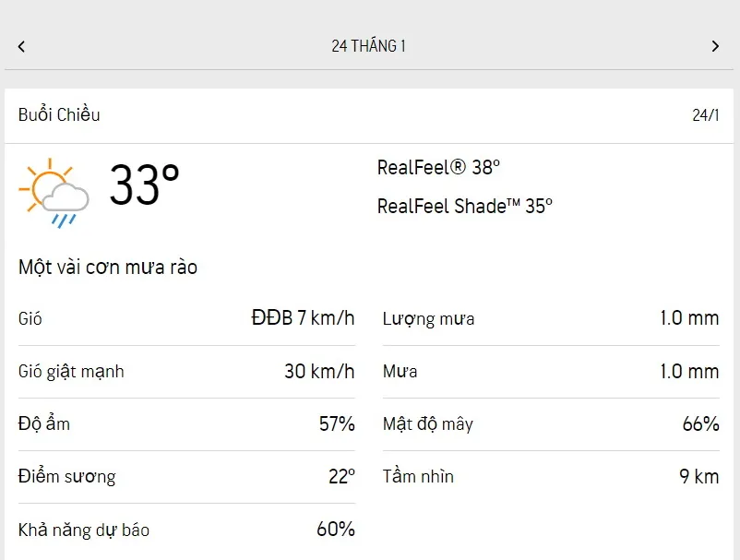Click the sun and rain shower weather icon

click(54, 193)
